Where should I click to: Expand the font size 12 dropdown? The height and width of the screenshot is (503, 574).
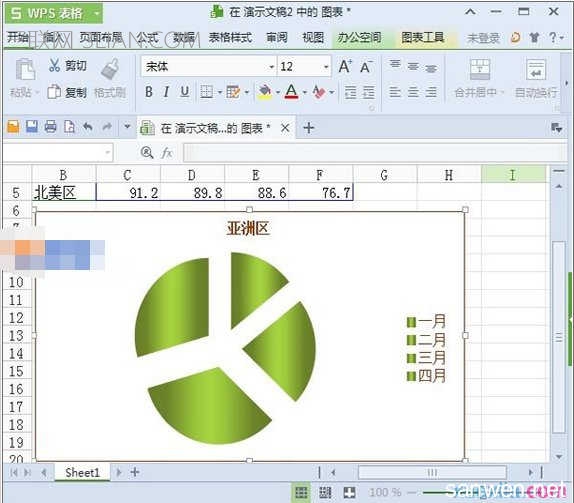[x=326, y=67]
